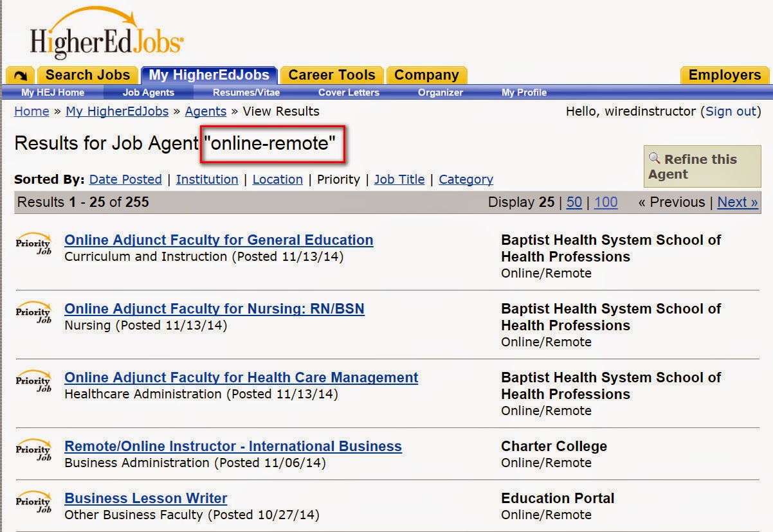Go to the Employers section
Screen dimensions: 773x532
pyautogui.click(x=724, y=75)
